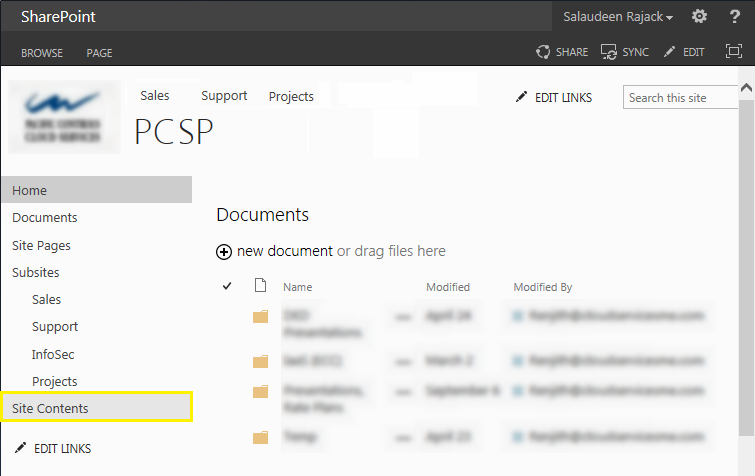
Task: Open the settings gear icon
Action: 699,17
